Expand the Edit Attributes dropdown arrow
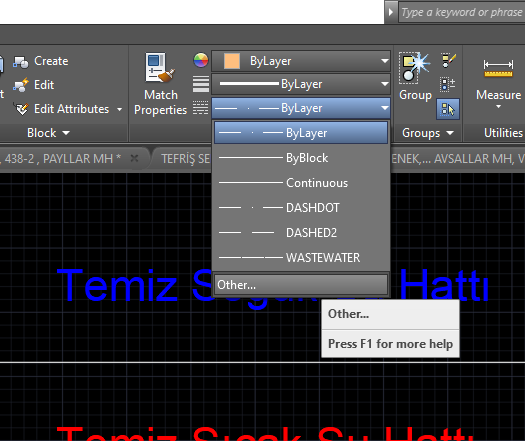This screenshot has height=441, width=525. click(x=120, y=109)
